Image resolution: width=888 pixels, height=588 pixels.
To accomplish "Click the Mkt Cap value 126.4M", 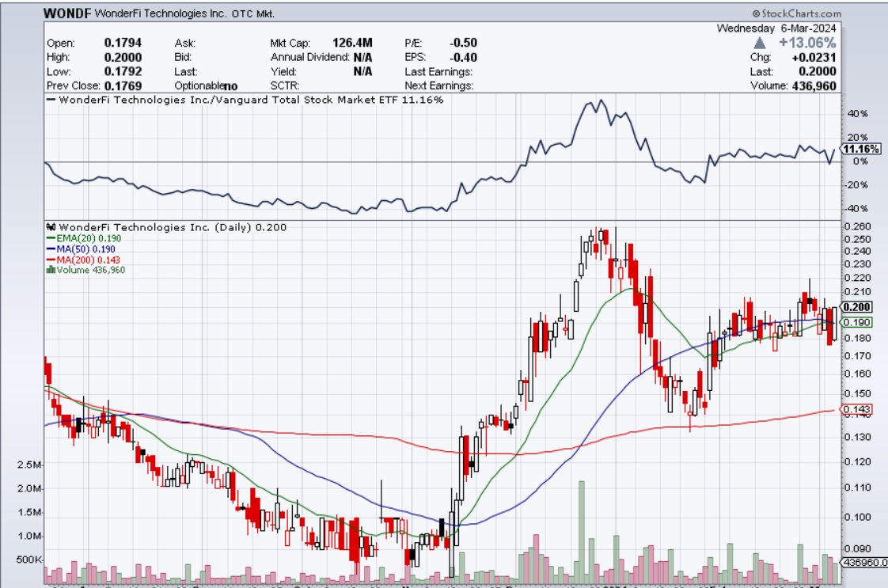I will coord(352,43).
